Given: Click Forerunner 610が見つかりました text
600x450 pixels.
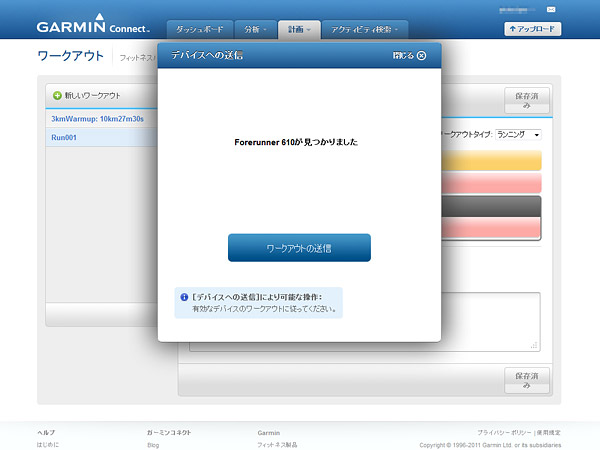Looking at the screenshot, I should click(x=296, y=142).
